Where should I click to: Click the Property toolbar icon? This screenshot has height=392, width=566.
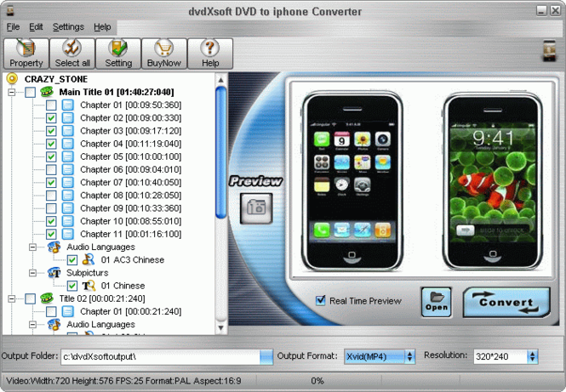tap(26, 54)
